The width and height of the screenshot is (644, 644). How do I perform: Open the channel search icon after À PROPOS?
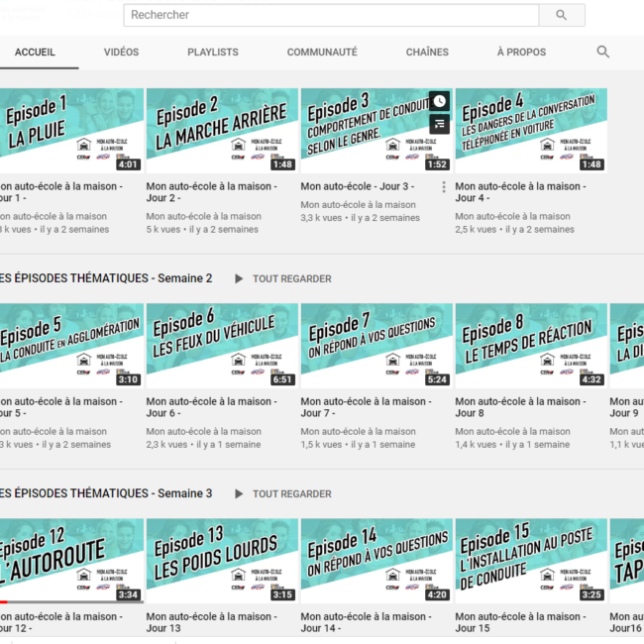click(x=603, y=52)
